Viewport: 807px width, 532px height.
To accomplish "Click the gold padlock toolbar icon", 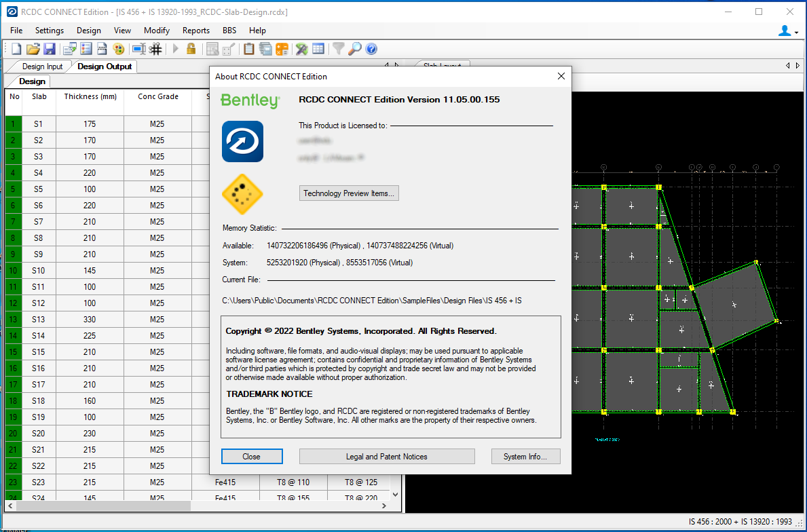I will pyautogui.click(x=191, y=49).
